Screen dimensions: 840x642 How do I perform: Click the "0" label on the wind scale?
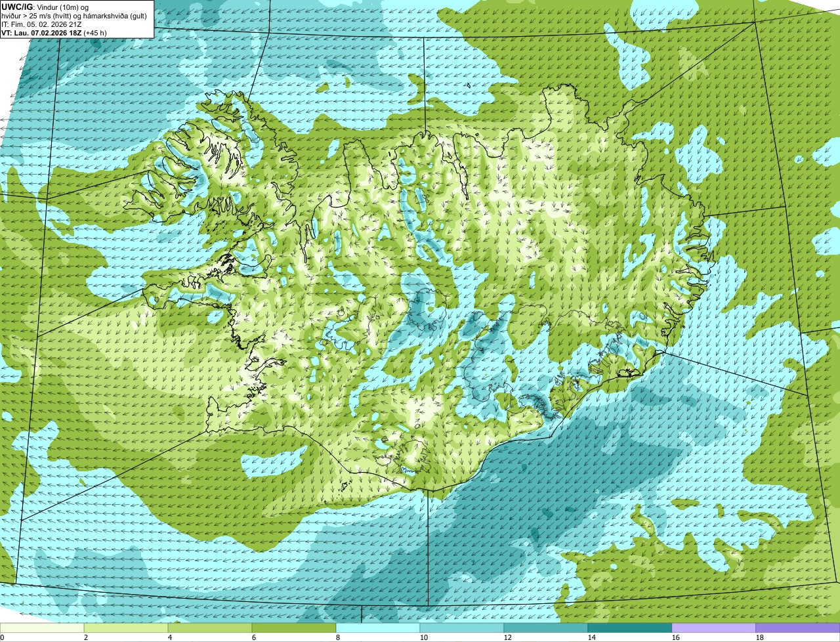pos(2,637)
